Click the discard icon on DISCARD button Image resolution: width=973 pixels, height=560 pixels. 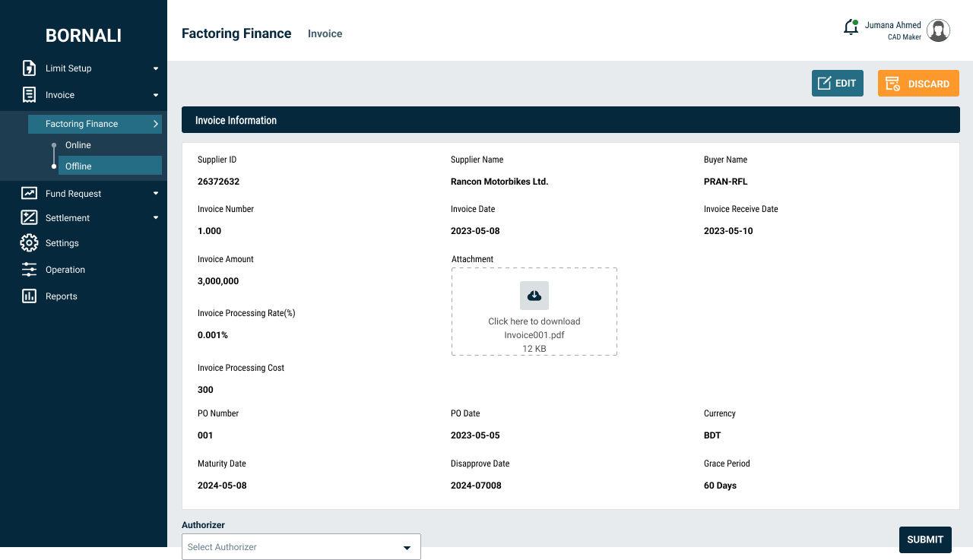tap(893, 84)
